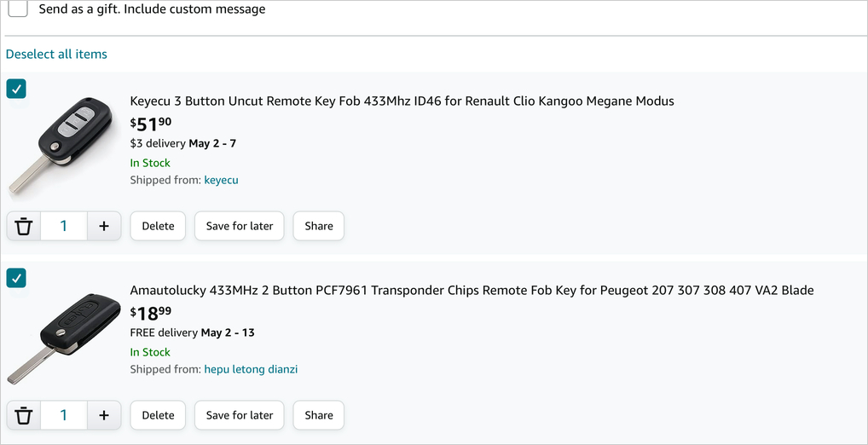This screenshot has height=445, width=868.
Task: Share the Amautolucky Peugeot key
Action: (319, 415)
